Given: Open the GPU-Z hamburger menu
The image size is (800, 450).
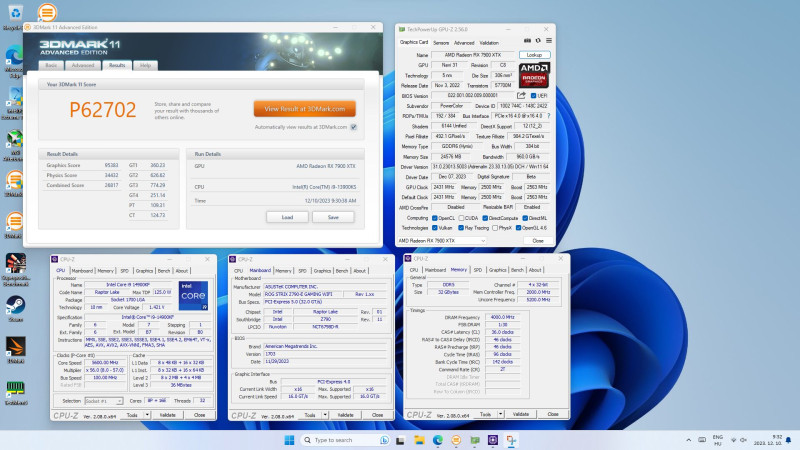Looking at the screenshot, I should (x=548, y=41).
